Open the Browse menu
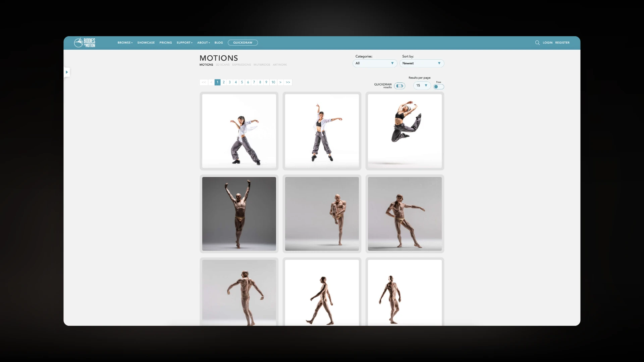644x362 pixels. 125,43
